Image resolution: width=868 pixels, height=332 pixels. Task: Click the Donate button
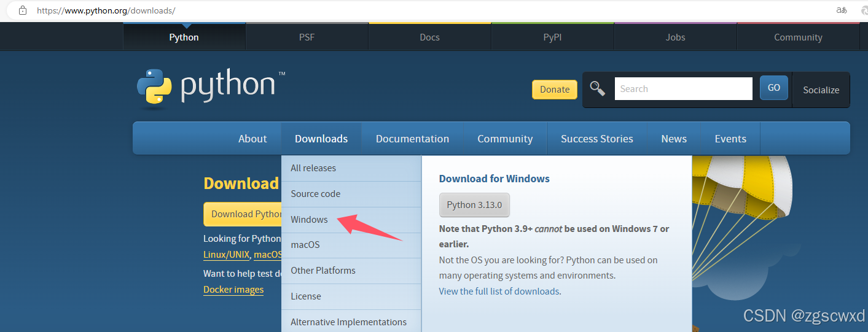pos(555,89)
